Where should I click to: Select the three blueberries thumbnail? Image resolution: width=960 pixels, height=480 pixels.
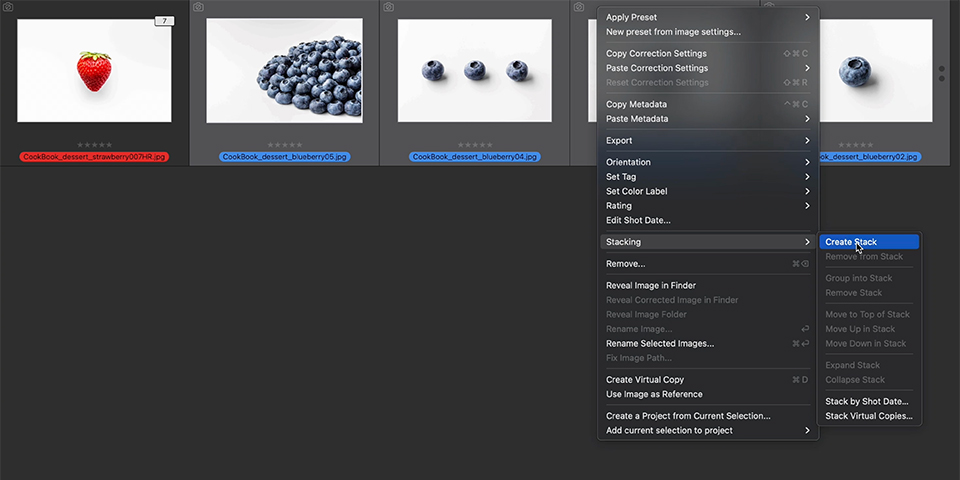pyautogui.click(x=474, y=70)
